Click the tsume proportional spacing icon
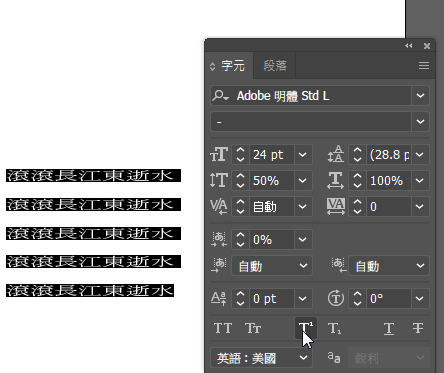Viewport: 444px width, 373px height. click(219, 239)
